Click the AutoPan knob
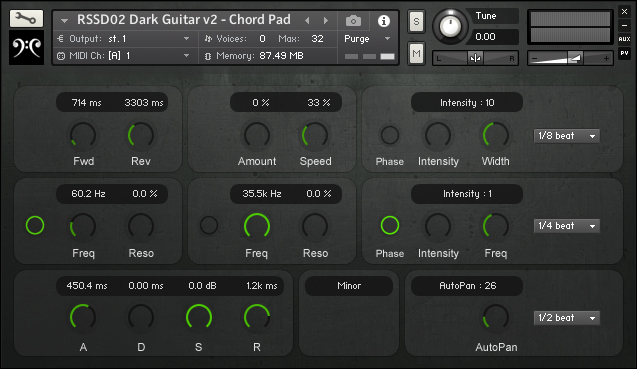Screen dimensions: 637x369 point(496,317)
